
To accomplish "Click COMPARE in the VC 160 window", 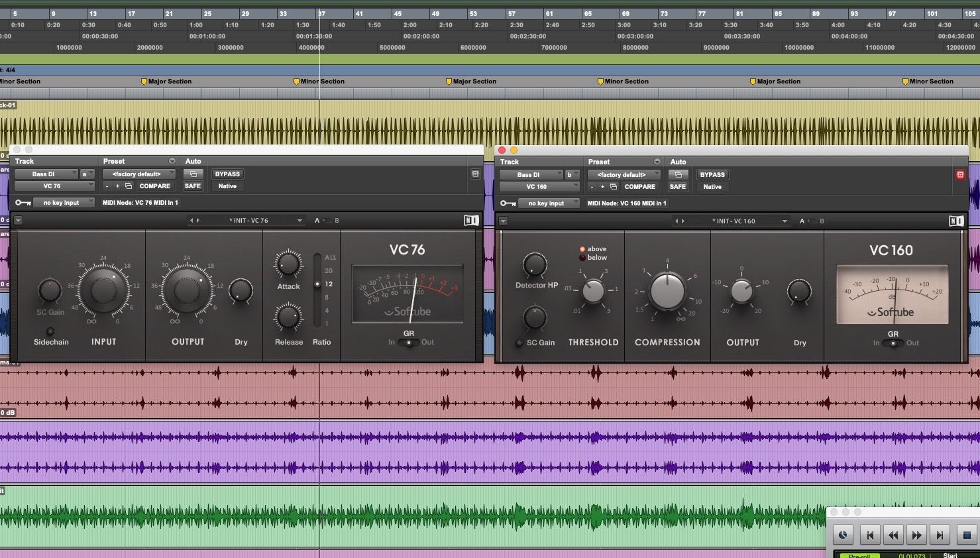I will 640,187.
